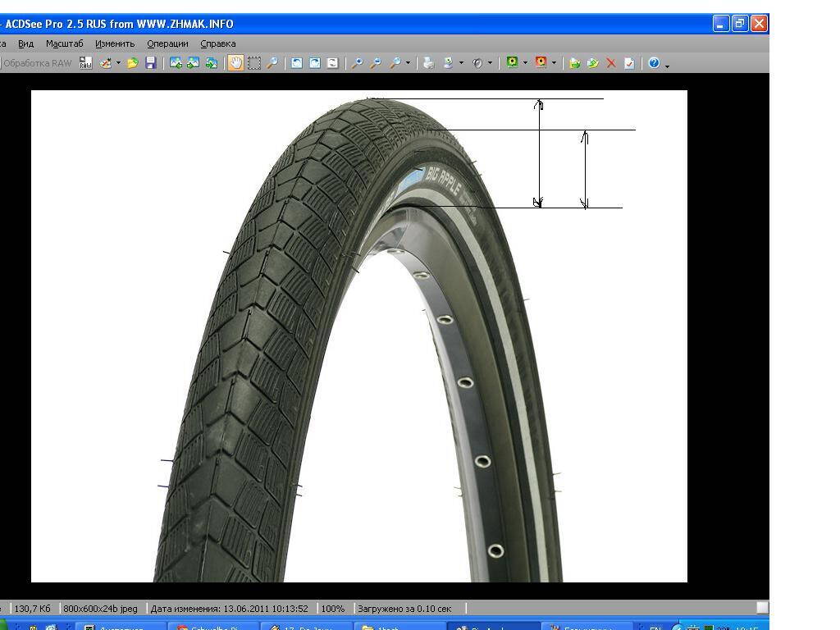840x630 pixels.
Task: Expand the zoom options dropdown arrow
Action: (408, 63)
